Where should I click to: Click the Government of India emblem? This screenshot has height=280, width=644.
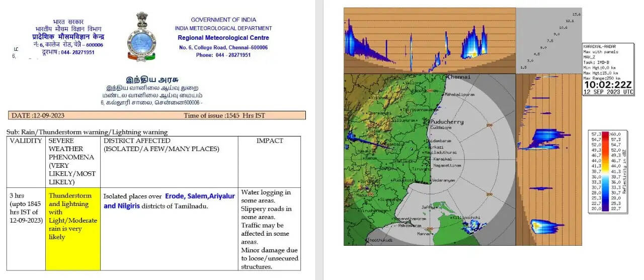(x=141, y=20)
